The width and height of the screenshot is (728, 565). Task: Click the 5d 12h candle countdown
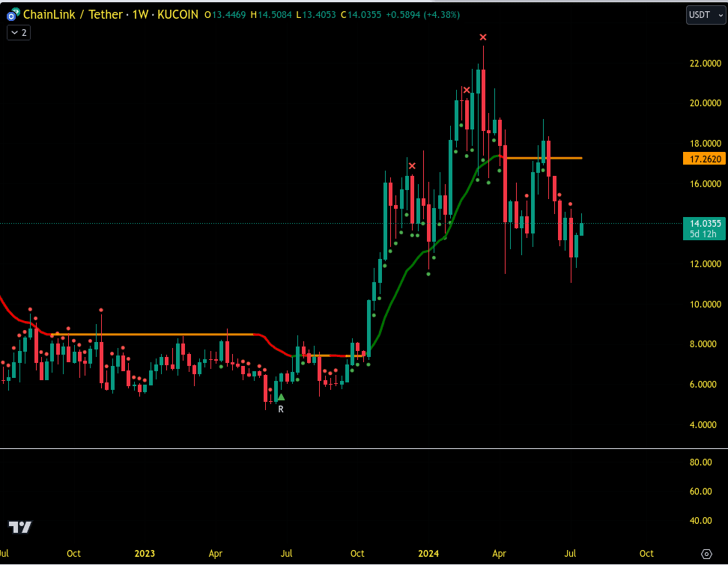703,233
